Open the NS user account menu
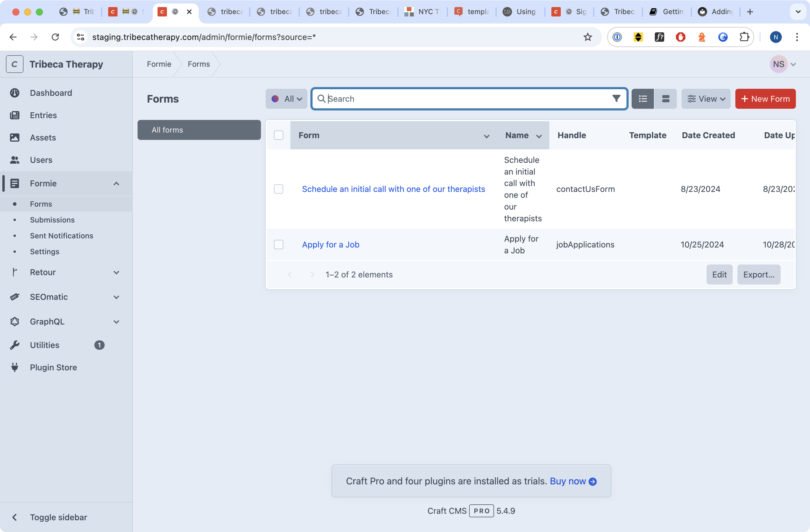The image size is (810, 532). coord(783,64)
